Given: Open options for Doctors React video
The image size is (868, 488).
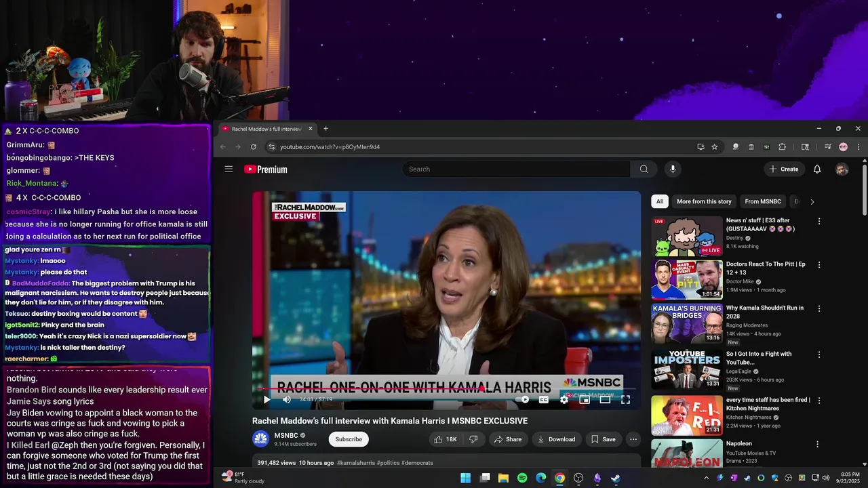Looking at the screenshot, I should 819,265.
